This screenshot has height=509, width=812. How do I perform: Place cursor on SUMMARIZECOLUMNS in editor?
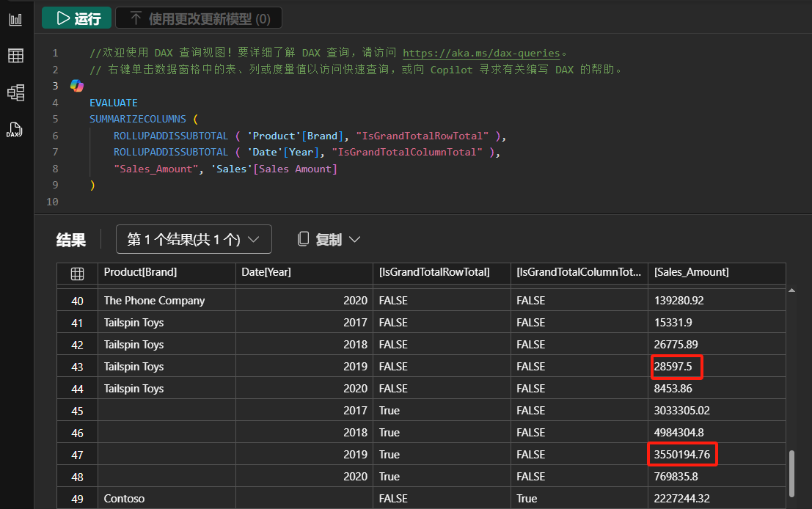tap(138, 119)
